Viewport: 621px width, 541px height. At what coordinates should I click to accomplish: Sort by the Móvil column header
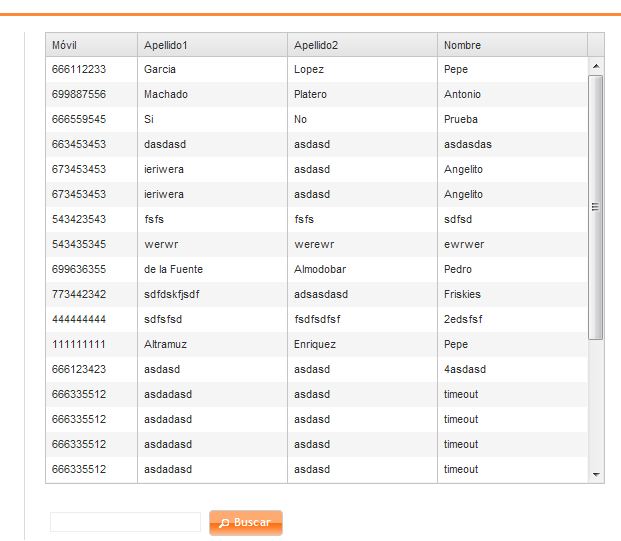[91, 45]
